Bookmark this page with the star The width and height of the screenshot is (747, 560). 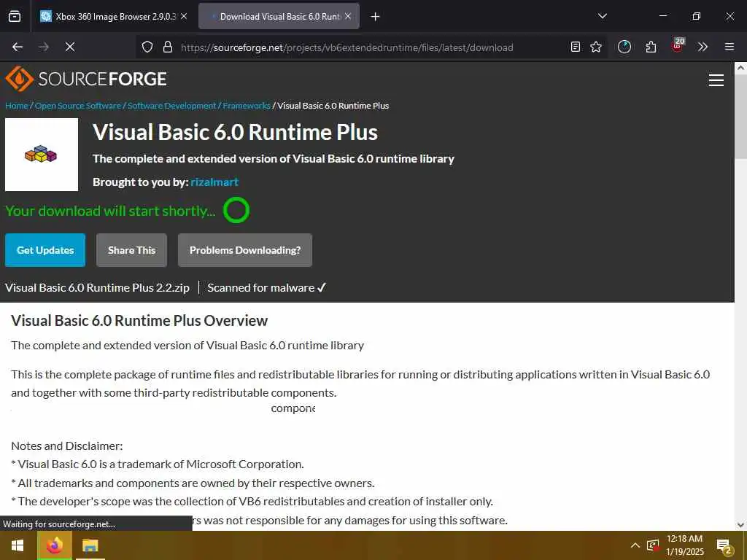tap(596, 47)
